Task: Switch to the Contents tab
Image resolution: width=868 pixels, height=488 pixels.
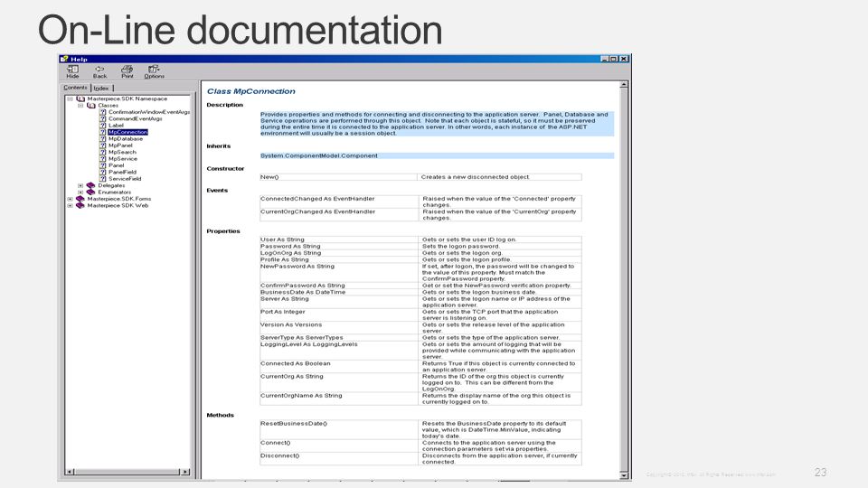Action: [x=75, y=88]
